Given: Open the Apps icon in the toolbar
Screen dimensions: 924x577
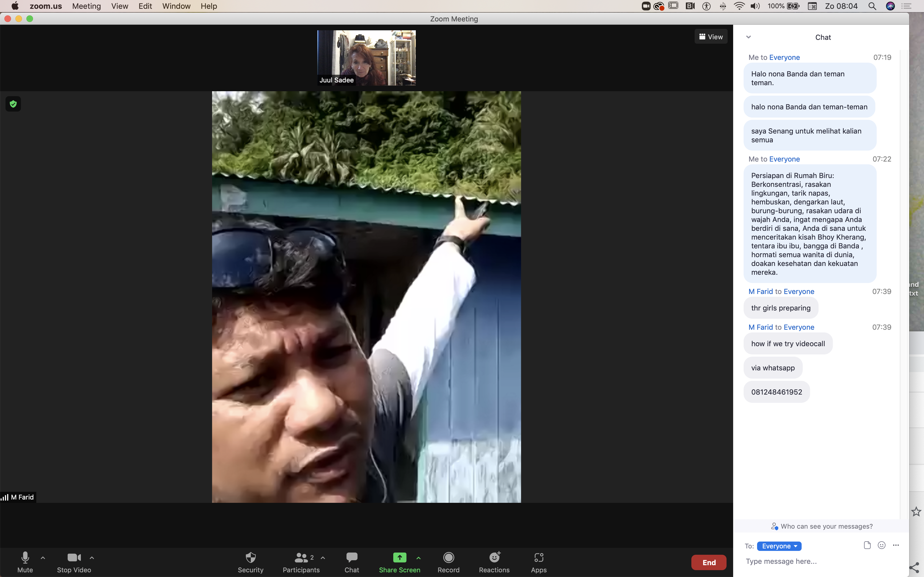Looking at the screenshot, I should [538, 557].
